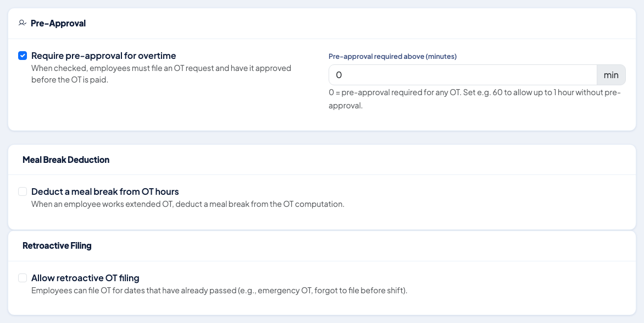The width and height of the screenshot is (644, 323).
Task: Click the person icon beside Pre-Approval
Action: (22, 23)
